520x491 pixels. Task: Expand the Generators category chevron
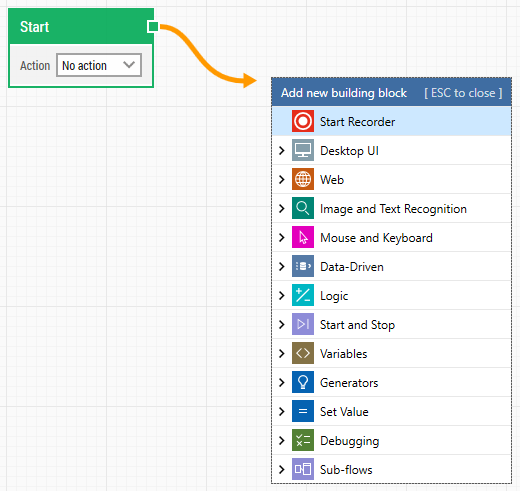point(282,382)
